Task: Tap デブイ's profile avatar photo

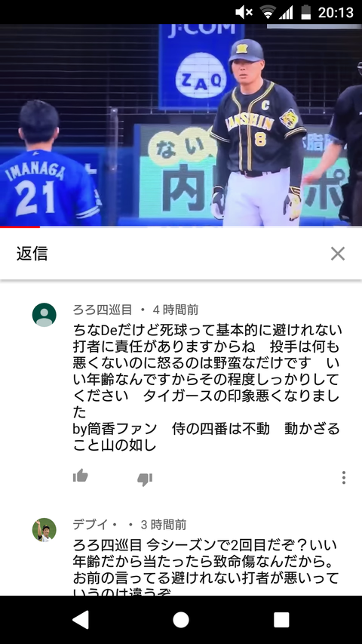Action: click(44, 530)
